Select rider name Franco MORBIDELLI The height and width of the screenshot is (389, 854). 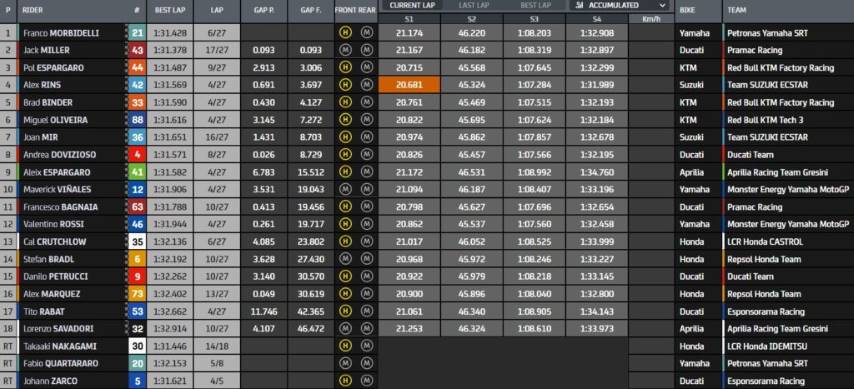coord(61,33)
